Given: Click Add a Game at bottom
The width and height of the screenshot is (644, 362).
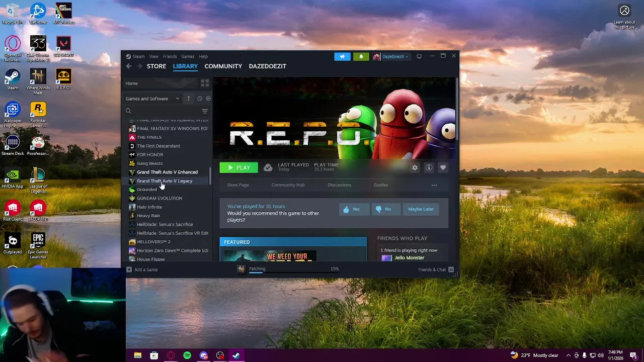Looking at the screenshot, I should tap(142, 269).
